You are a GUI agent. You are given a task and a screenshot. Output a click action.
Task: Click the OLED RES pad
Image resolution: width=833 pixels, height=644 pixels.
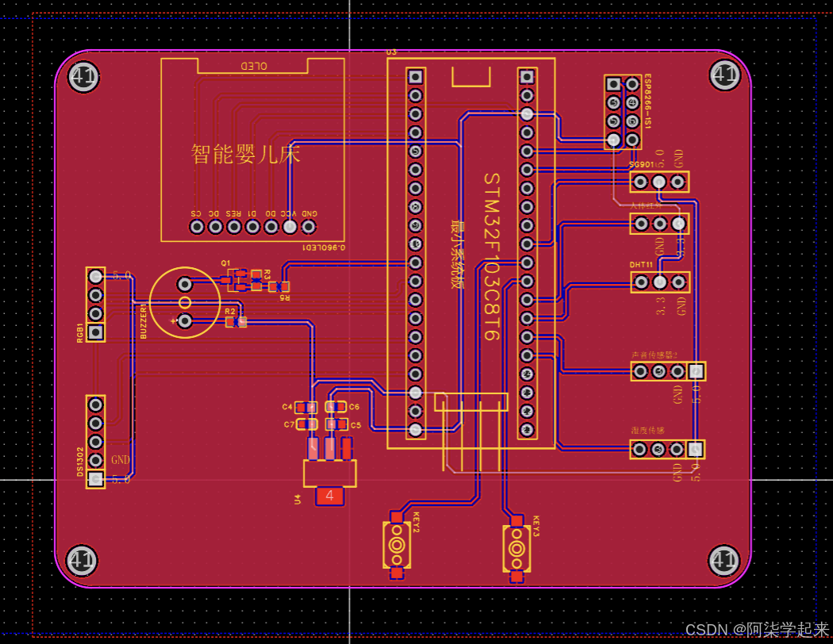234,227
